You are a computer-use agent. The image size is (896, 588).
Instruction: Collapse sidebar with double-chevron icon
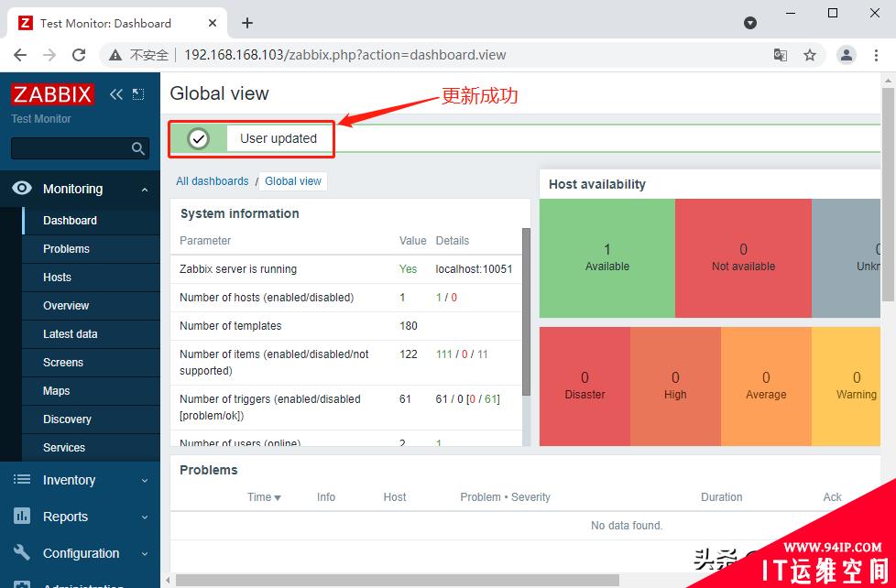[x=116, y=94]
